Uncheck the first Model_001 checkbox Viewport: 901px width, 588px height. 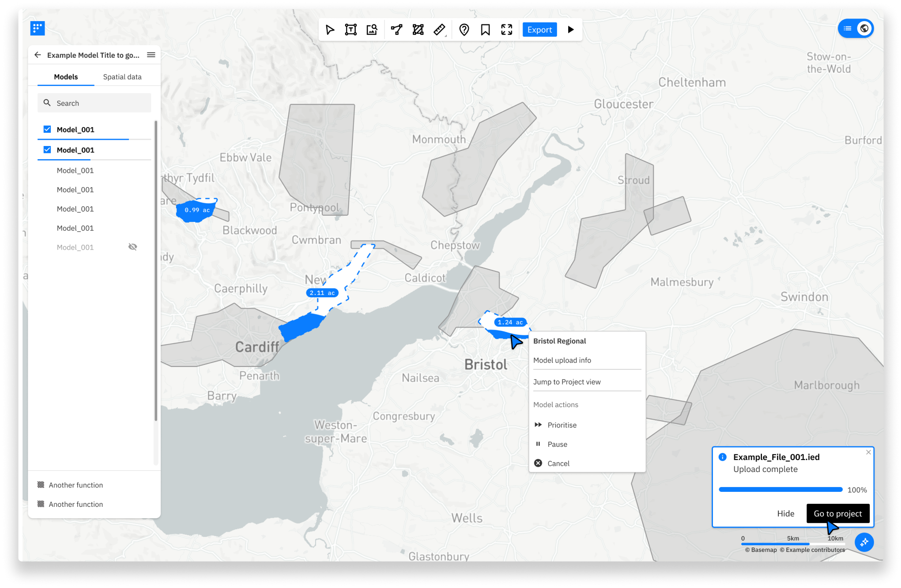[47, 129]
